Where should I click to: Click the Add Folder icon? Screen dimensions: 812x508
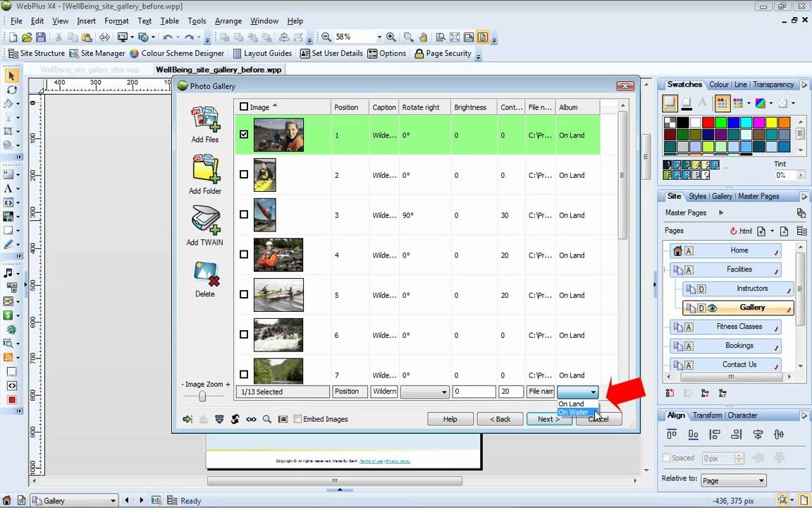pos(205,169)
